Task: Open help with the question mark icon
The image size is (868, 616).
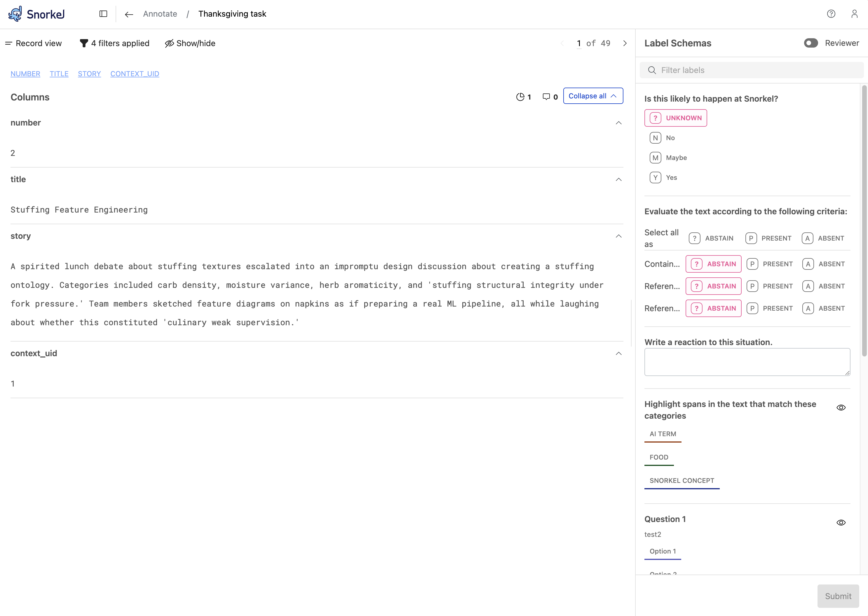Action: (831, 14)
